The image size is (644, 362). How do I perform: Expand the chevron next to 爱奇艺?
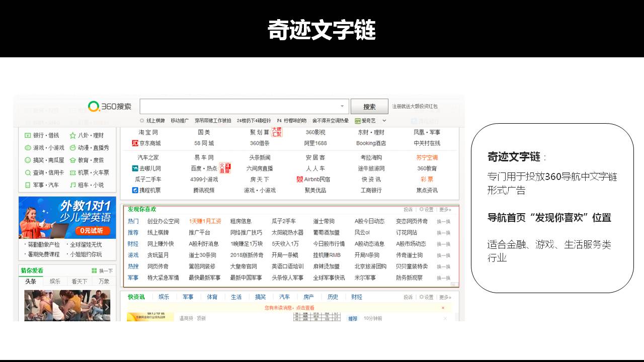tap(384, 121)
